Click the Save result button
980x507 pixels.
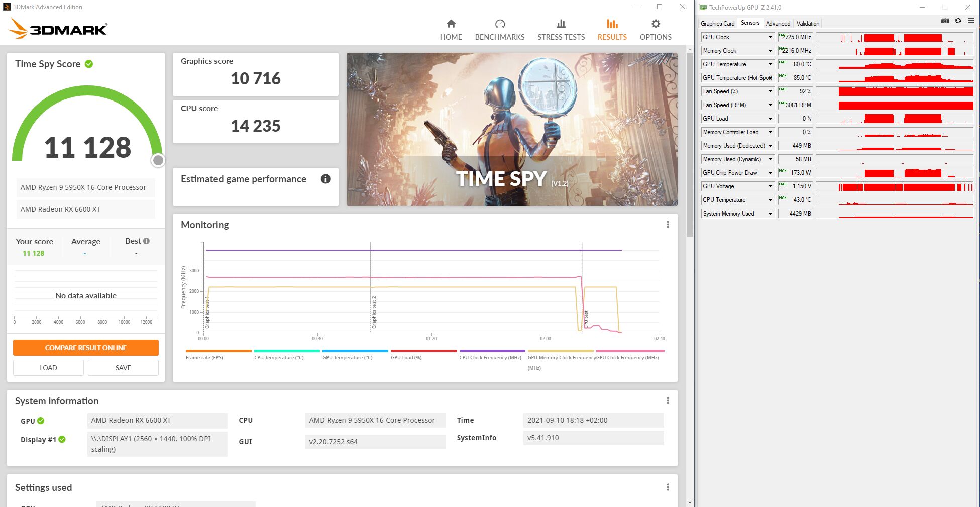[123, 368]
